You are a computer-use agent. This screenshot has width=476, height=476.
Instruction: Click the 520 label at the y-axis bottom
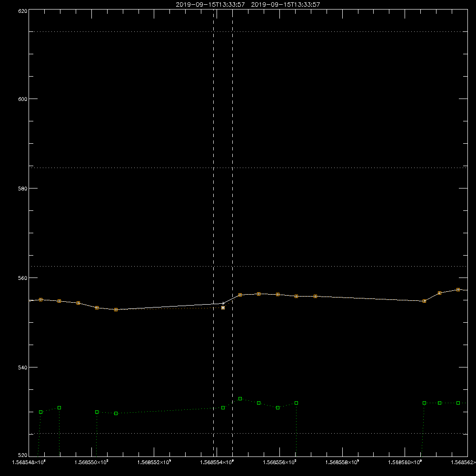23,455
